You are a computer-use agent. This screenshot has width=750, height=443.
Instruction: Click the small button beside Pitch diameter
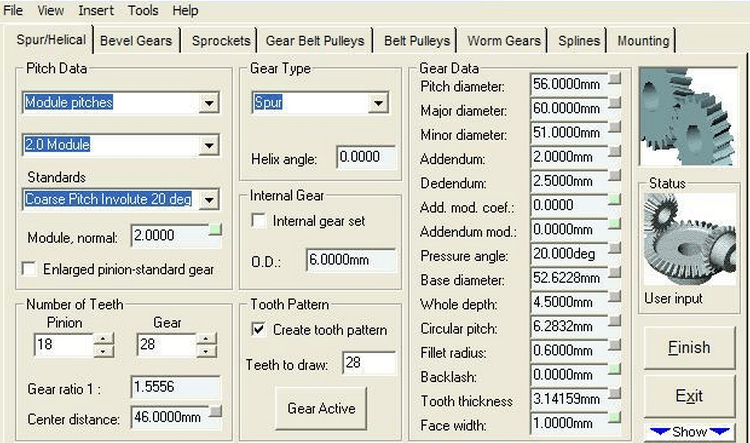click(614, 78)
